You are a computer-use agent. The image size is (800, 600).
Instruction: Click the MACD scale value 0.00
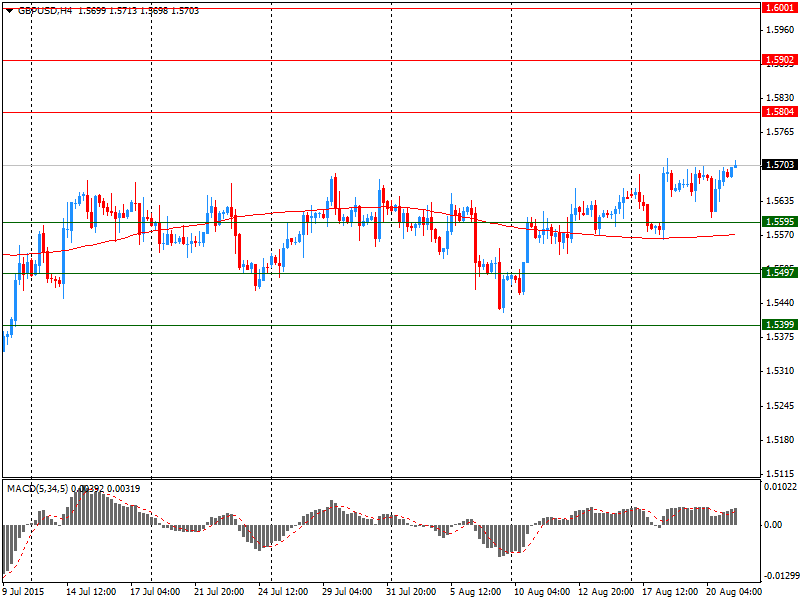773,525
